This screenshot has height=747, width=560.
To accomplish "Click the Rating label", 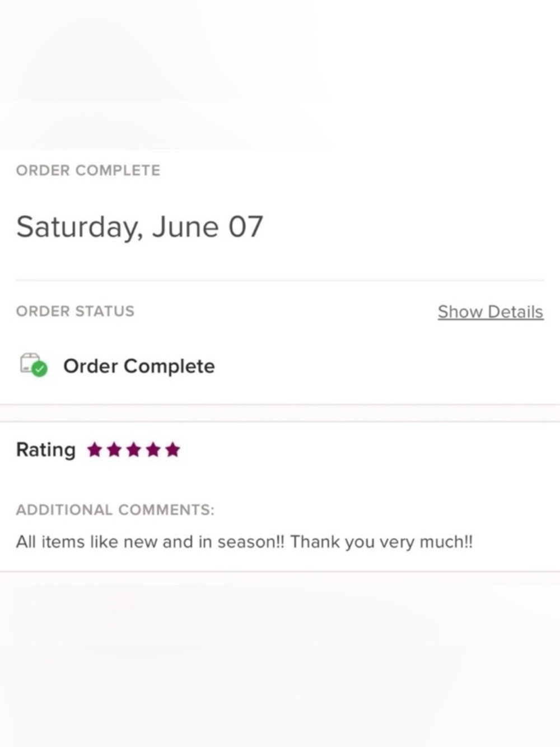I will click(x=45, y=449).
